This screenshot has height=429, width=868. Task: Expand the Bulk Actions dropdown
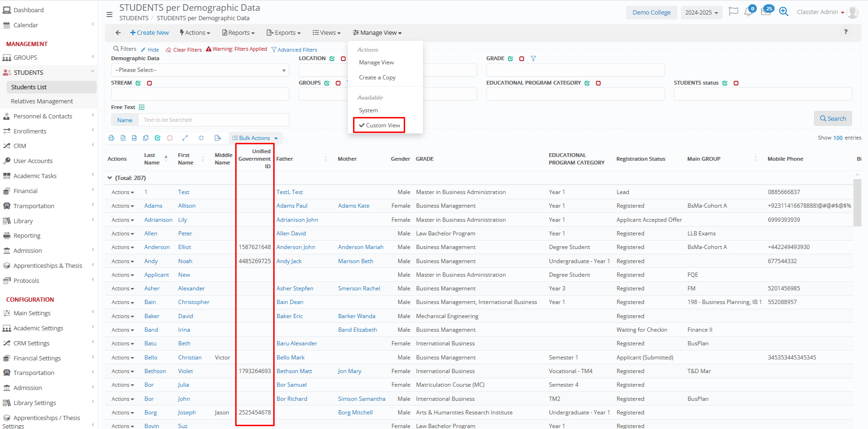pyautogui.click(x=255, y=138)
